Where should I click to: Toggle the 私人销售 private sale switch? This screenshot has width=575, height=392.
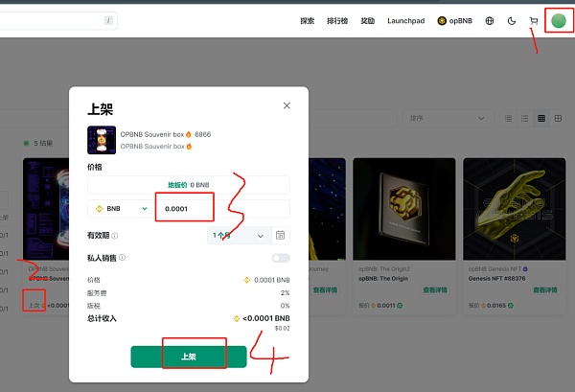coord(281,258)
